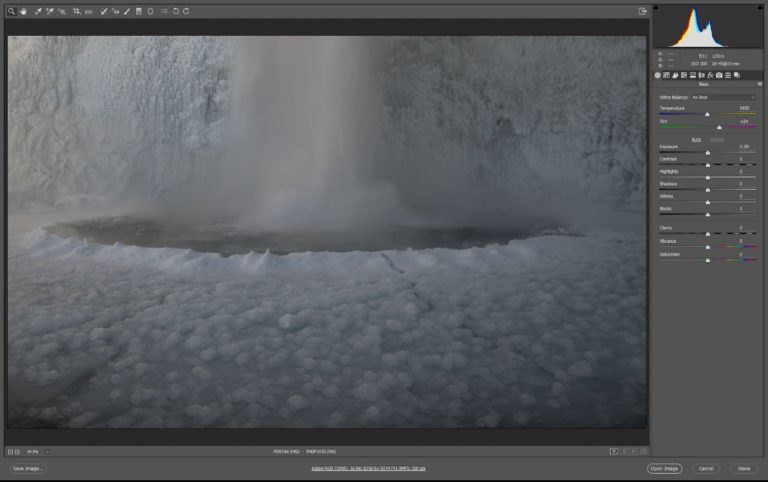Viewport: 768px width, 482px height.
Task: Click the Clarity slider handle
Action: point(708,234)
